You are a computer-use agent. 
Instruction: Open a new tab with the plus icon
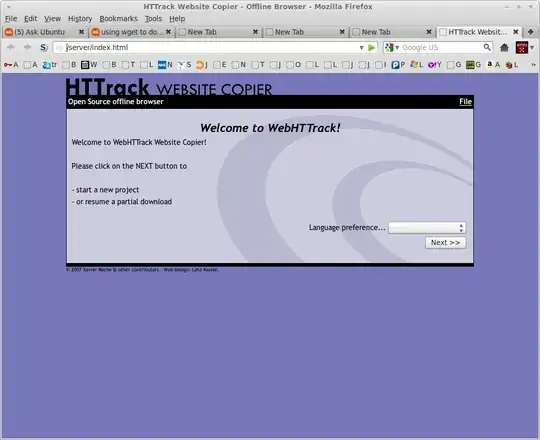tap(530, 32)
